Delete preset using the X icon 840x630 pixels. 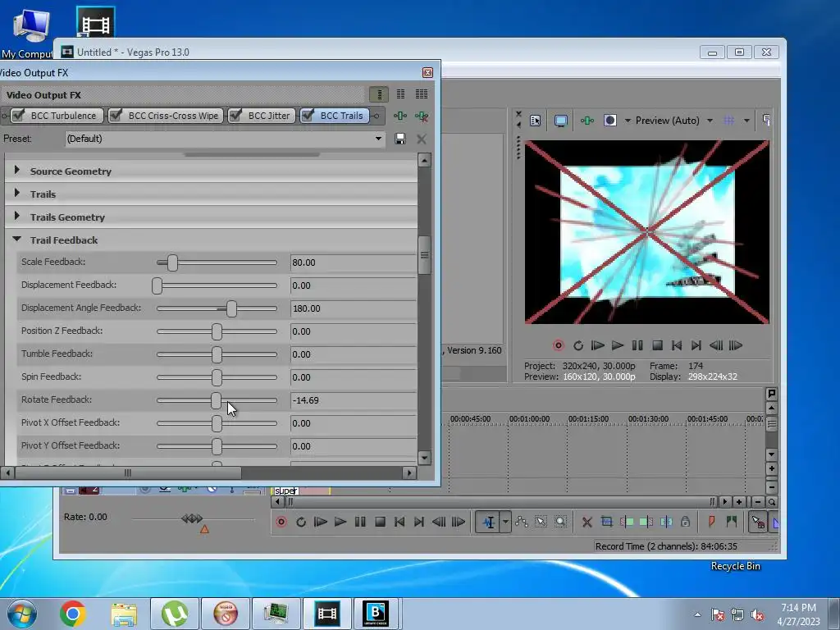point(422,139)
